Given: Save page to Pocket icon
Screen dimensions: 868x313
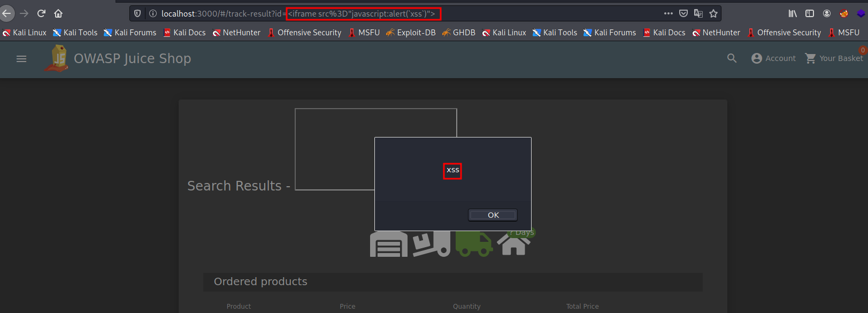Looking at the screenshot, I should tap(683, 13).
